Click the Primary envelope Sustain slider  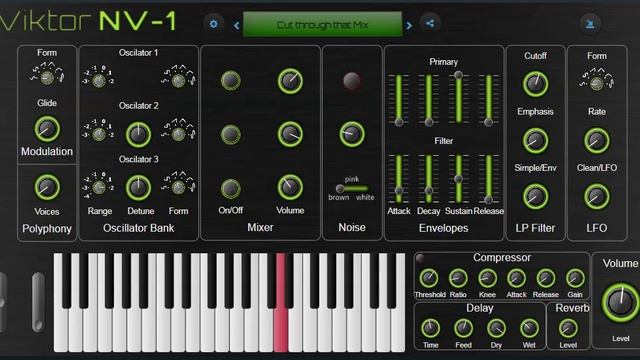click(458, 98)
